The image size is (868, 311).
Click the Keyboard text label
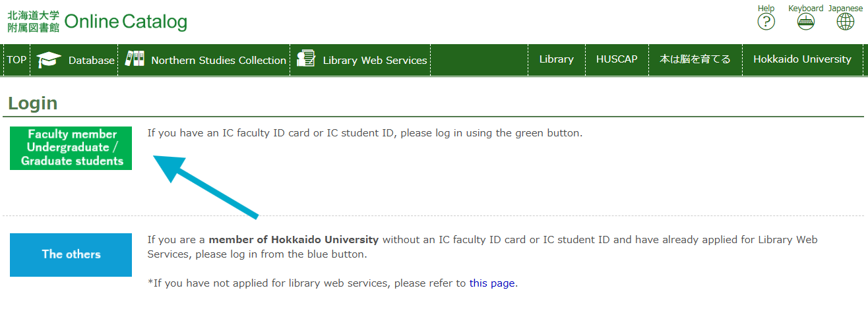pyautogui.click(x=805, y=8)
